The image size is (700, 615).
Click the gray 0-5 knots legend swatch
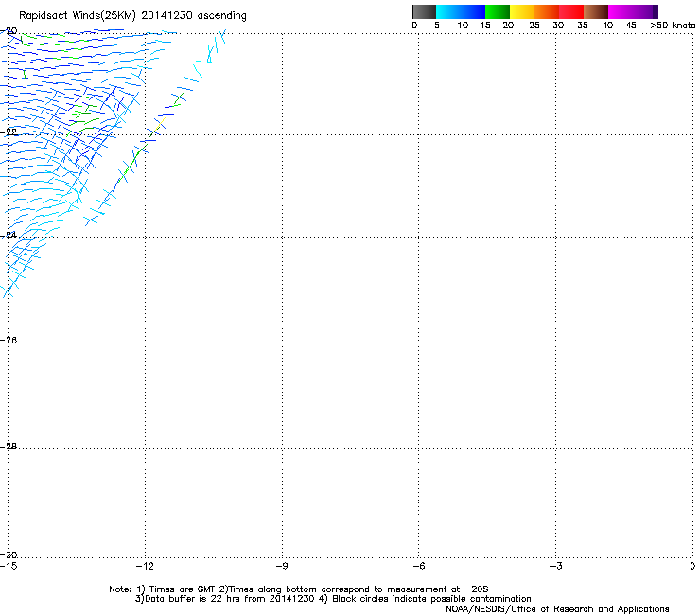coord(424,11)
